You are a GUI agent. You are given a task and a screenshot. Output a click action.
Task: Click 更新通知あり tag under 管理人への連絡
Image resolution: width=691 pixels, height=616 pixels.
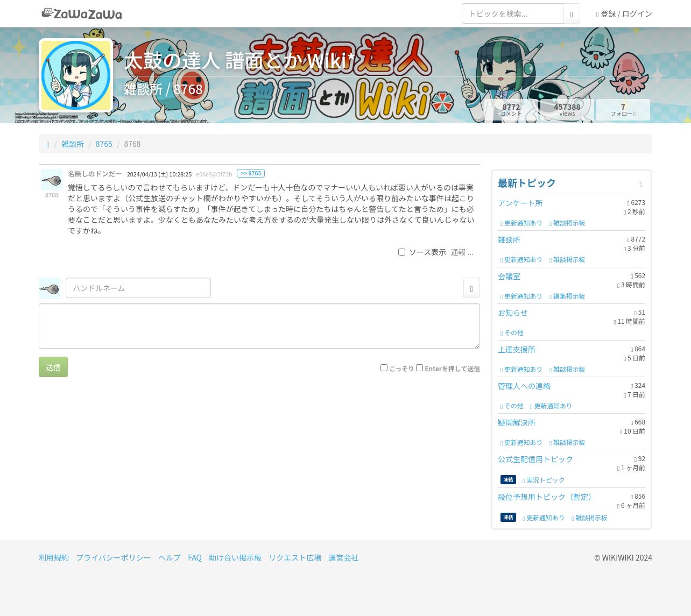(551, 406)
